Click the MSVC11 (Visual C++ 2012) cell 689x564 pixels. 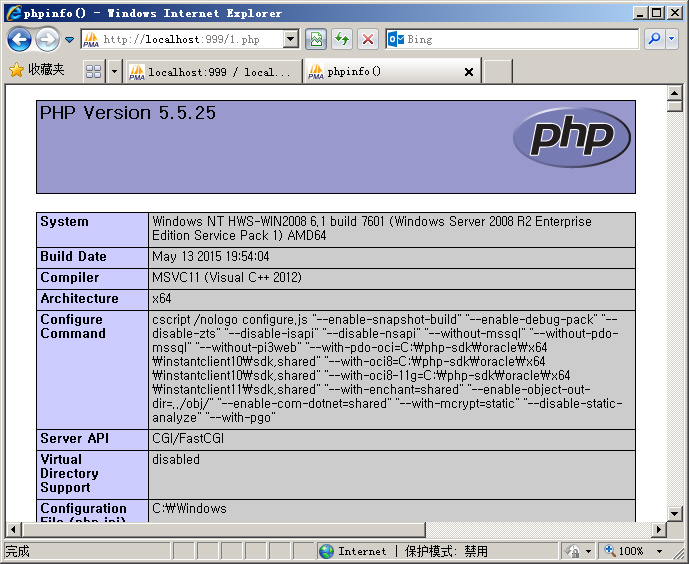point(392,278)
